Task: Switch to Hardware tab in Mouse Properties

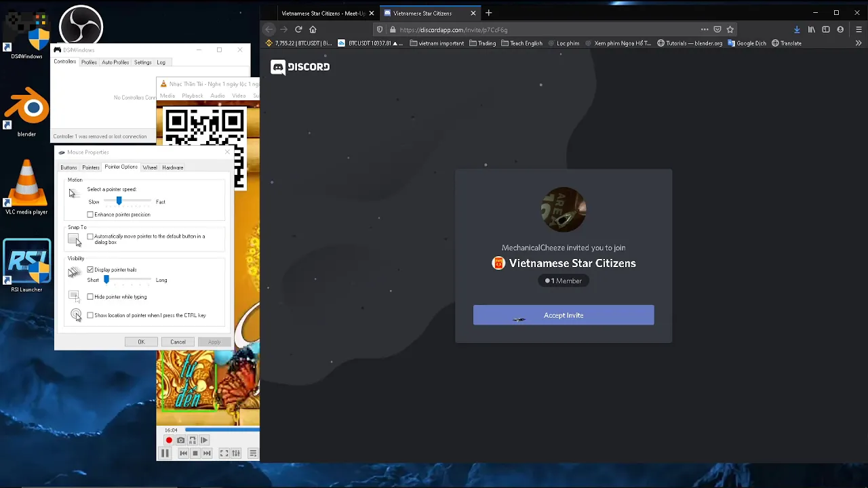Action: click(x=172, y=167)
